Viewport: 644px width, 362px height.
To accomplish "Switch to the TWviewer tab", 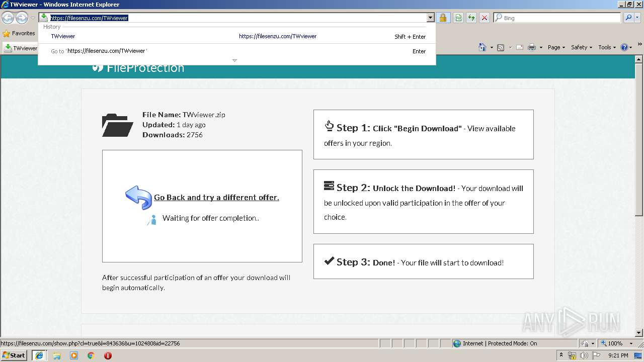I will tap(20, 48).
